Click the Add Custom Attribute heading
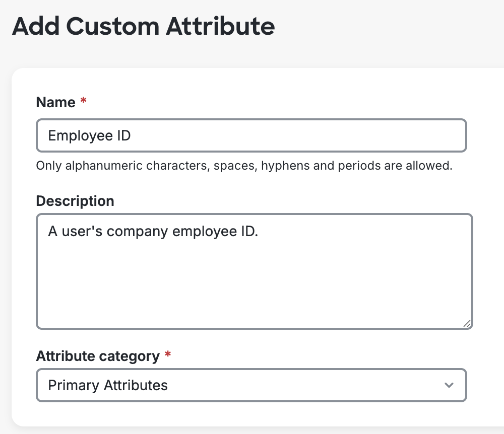 [144, 26]
